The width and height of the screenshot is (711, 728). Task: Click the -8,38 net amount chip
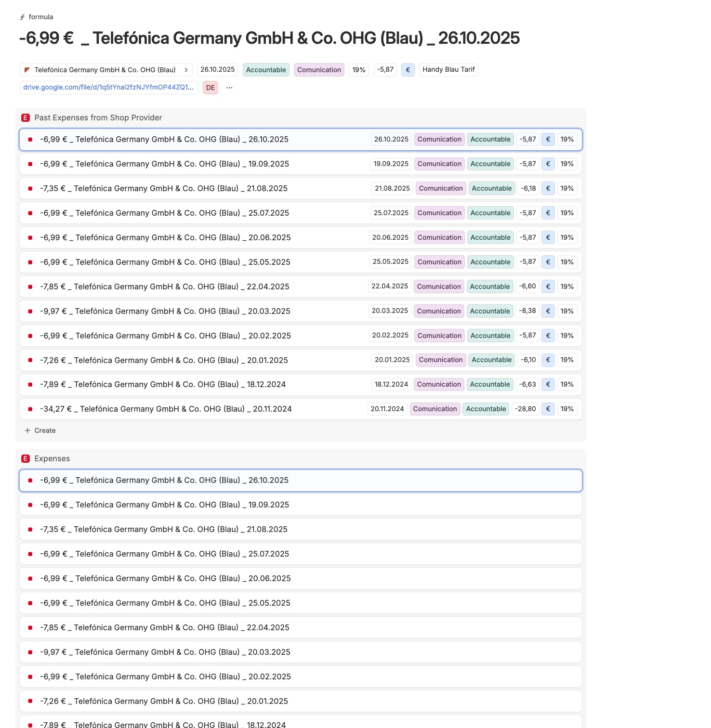[x=527, y=311]
